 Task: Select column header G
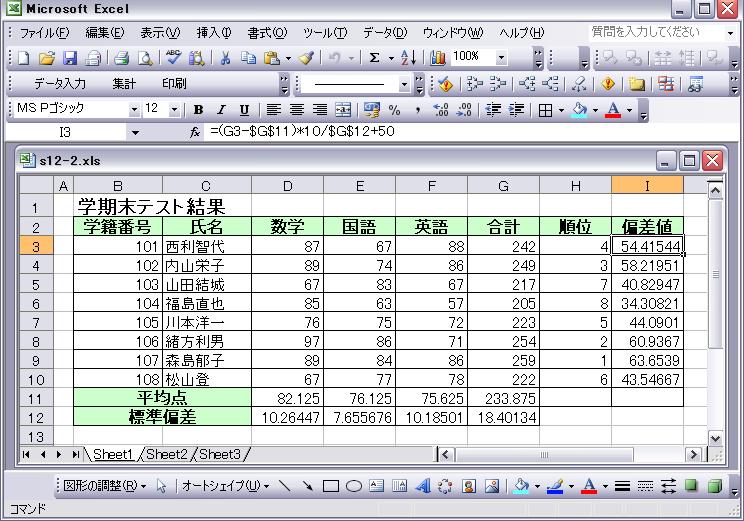(x=503, y=186)
